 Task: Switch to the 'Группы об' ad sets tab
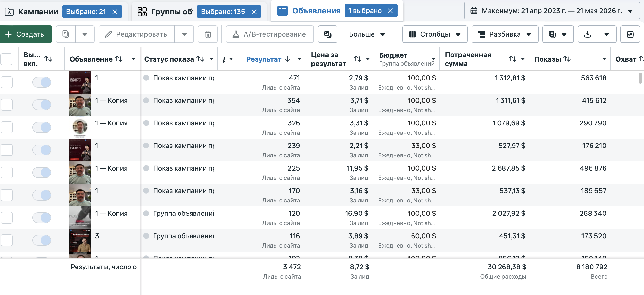172,12
